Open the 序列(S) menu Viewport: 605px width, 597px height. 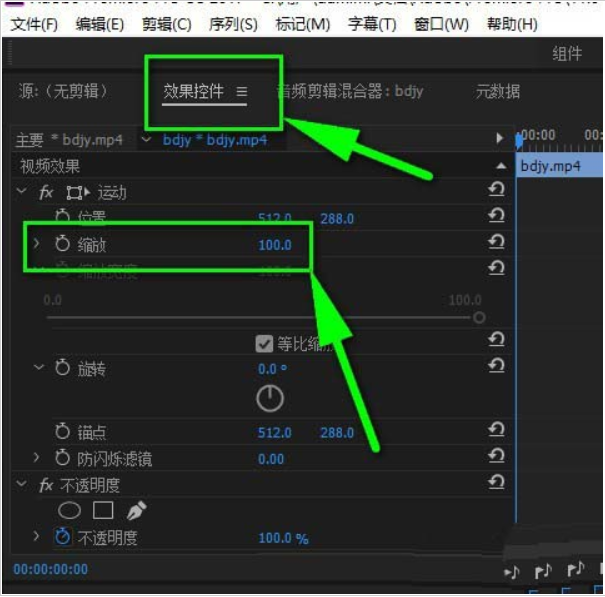click(x=233, y=25)
